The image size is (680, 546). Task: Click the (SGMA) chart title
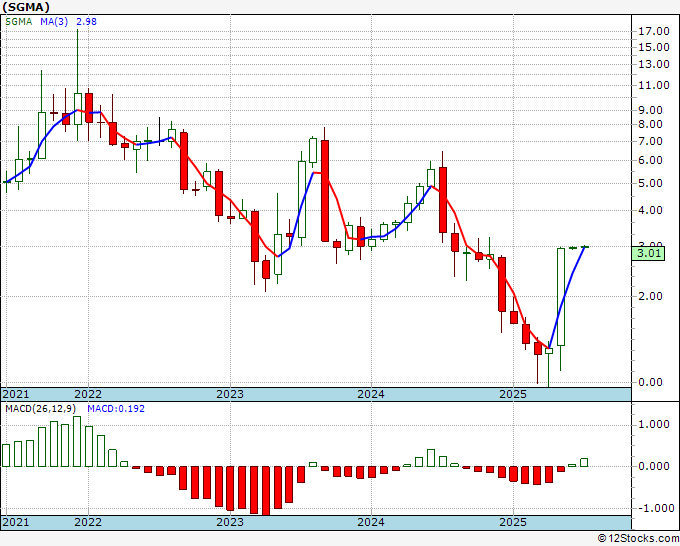pos(26,7)
